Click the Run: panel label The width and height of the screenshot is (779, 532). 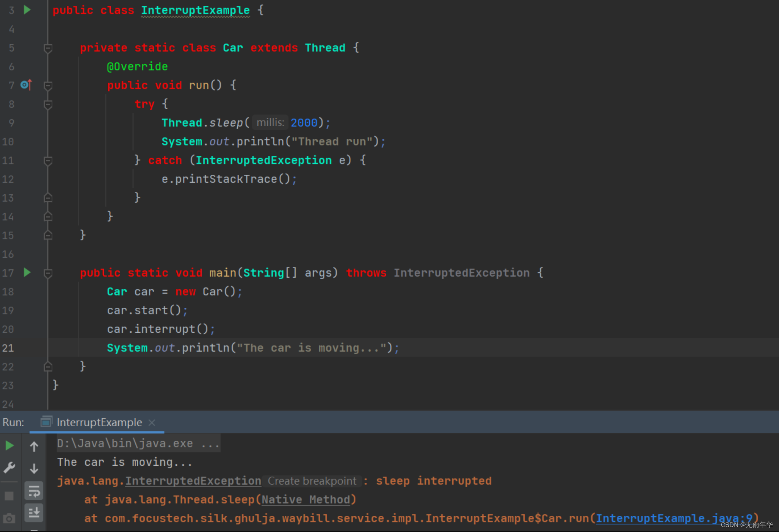[13, 422]
